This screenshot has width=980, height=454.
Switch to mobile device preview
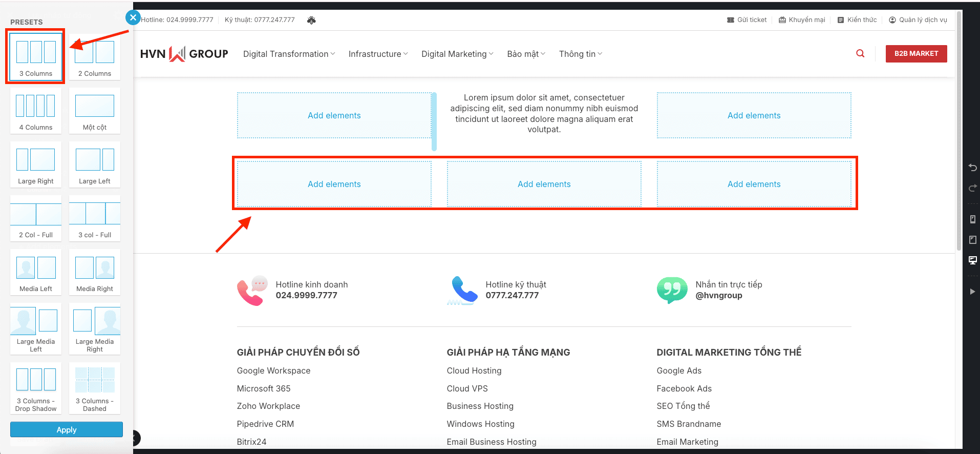point(972,219)
